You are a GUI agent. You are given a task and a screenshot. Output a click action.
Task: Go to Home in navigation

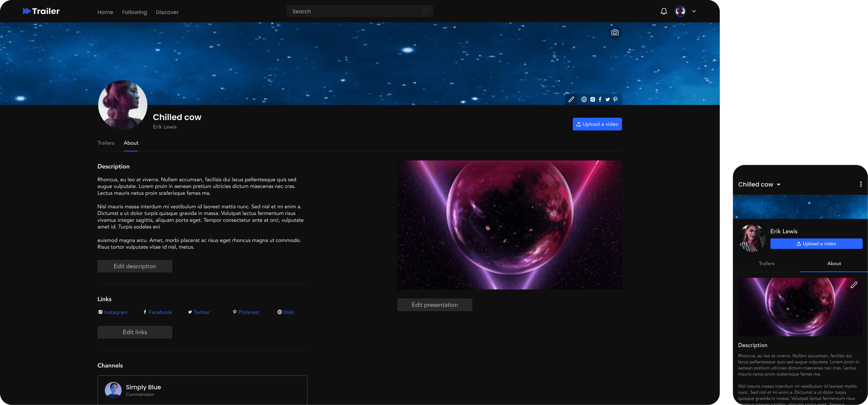[105, 12]
